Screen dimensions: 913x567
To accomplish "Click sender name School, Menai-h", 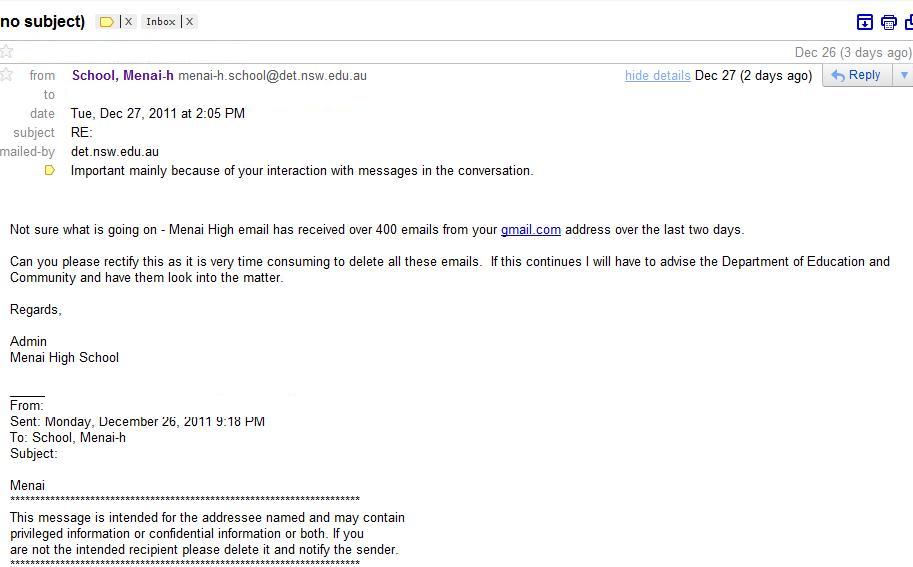I will pos(123,75).
